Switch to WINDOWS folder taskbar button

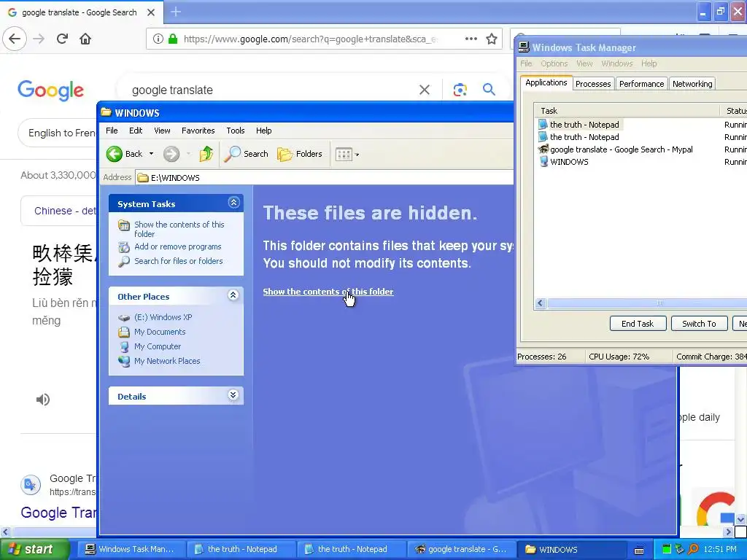point(571,550)
